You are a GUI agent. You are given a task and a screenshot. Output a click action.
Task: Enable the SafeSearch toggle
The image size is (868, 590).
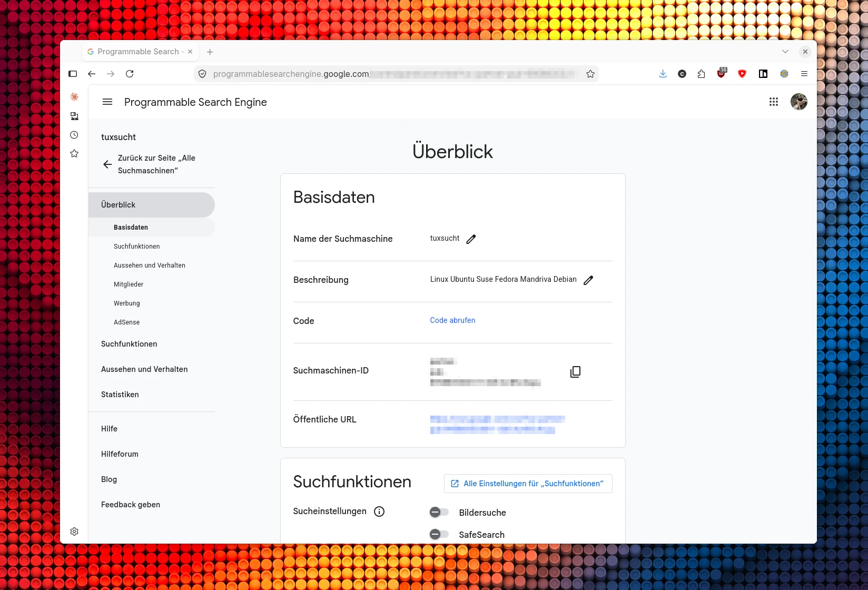pyautogui.click(x=439, y=534)
